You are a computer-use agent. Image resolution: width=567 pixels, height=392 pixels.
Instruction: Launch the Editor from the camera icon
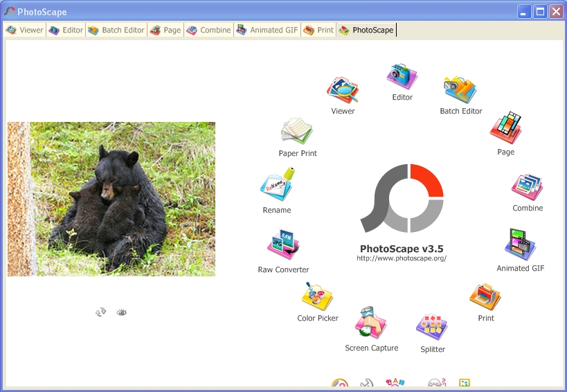[x=402, y=76]
